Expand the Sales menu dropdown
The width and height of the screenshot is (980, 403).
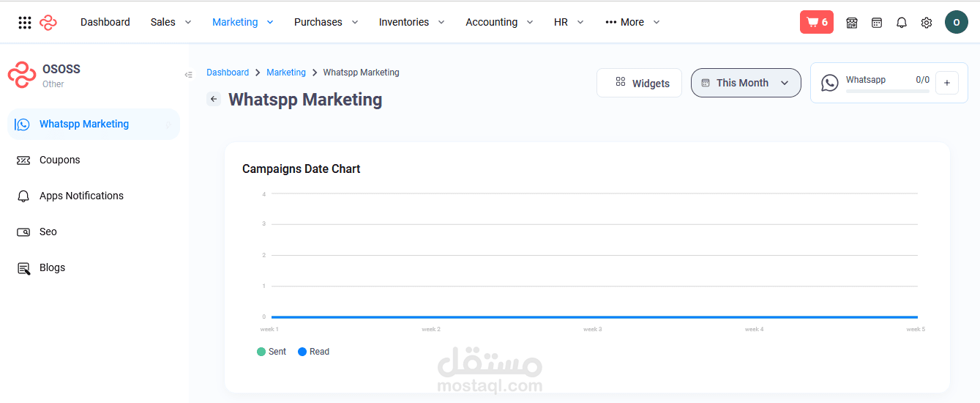(x=171, y=22)
